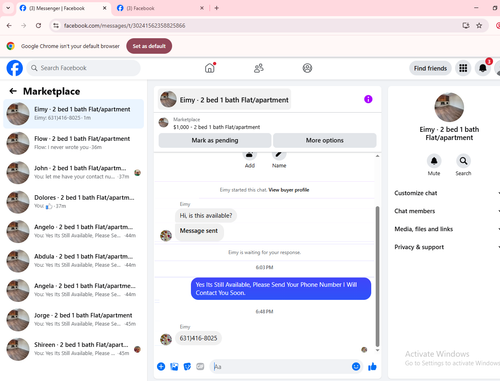Open conversation information purple icon
The width and height of the screenshot is (500, 381).
(x=368, y=99)
